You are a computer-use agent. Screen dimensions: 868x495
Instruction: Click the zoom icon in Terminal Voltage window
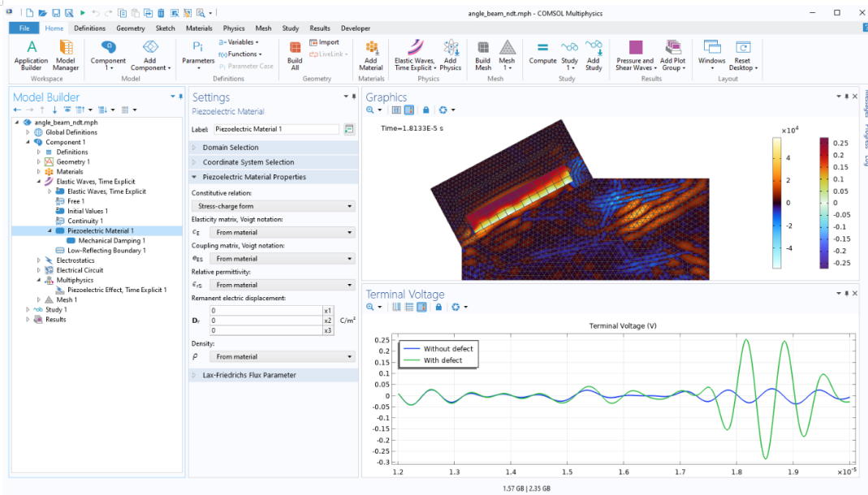[369, 307]
